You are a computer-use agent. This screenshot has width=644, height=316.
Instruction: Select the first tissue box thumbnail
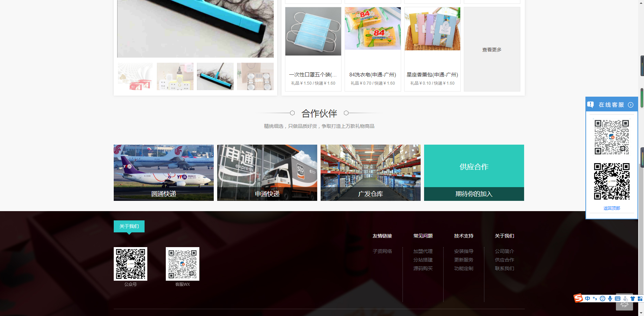[x=135, y=76]
